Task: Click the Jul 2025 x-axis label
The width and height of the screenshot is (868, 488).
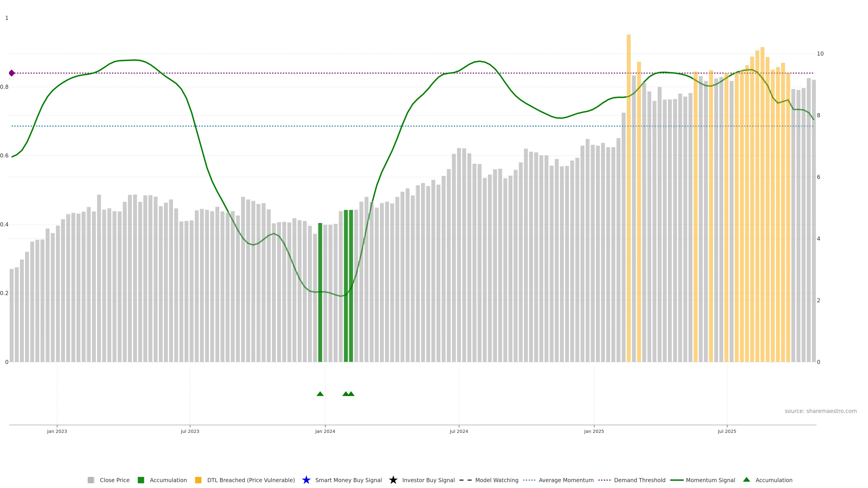Action: (727, 432)
